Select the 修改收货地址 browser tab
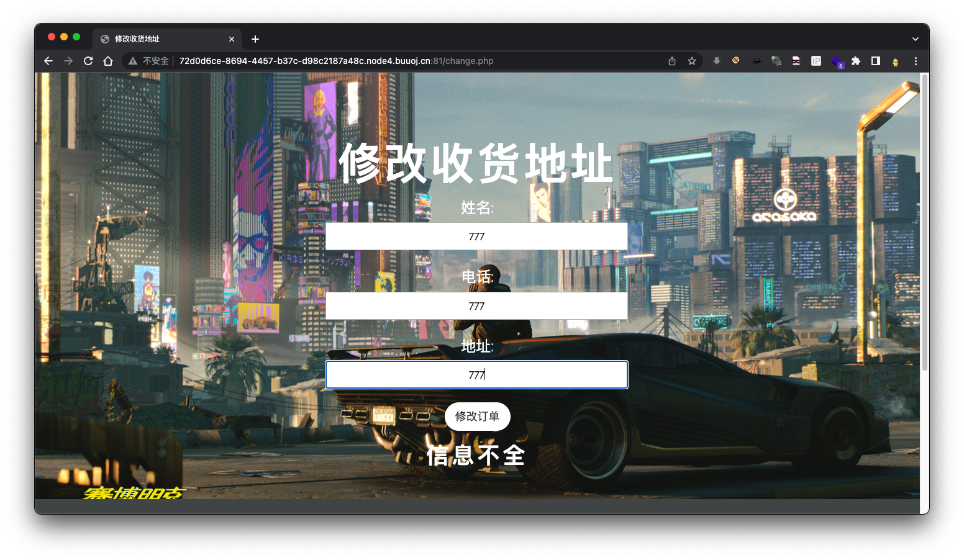Image resolution: width=964 pixels, height=560 pixels. (167, 38)
